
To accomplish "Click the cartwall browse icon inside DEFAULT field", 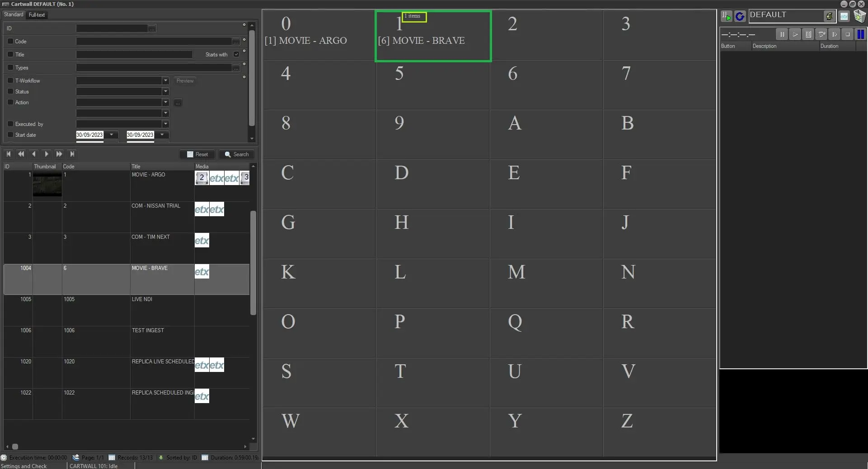I will pyautogui.click(x=829, y=16).
